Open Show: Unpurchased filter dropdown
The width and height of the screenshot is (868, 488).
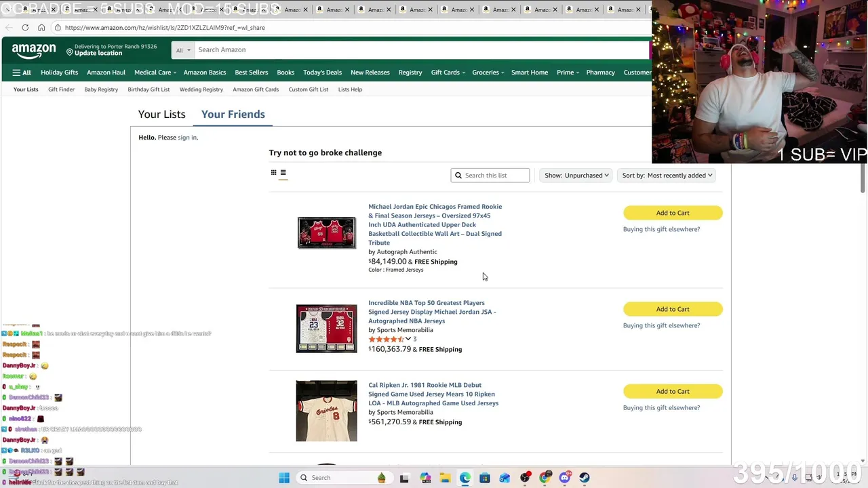(x=576, y=176)
